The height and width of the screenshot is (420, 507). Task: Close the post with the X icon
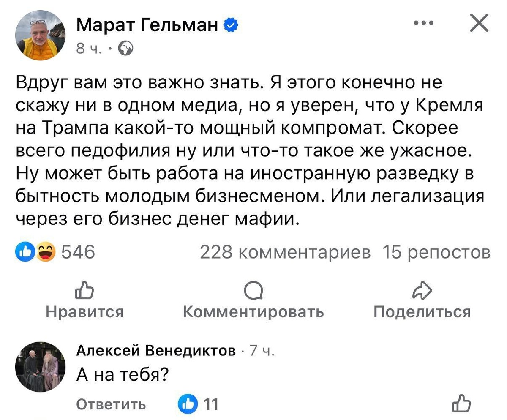pyautogui.click(x=479, y=23)
